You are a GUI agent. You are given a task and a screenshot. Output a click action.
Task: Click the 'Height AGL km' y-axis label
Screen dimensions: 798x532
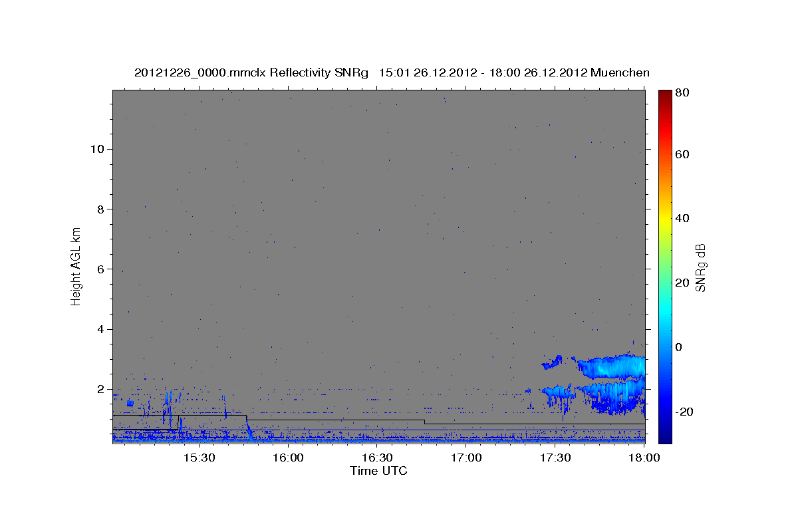click(x=76, y=265)
